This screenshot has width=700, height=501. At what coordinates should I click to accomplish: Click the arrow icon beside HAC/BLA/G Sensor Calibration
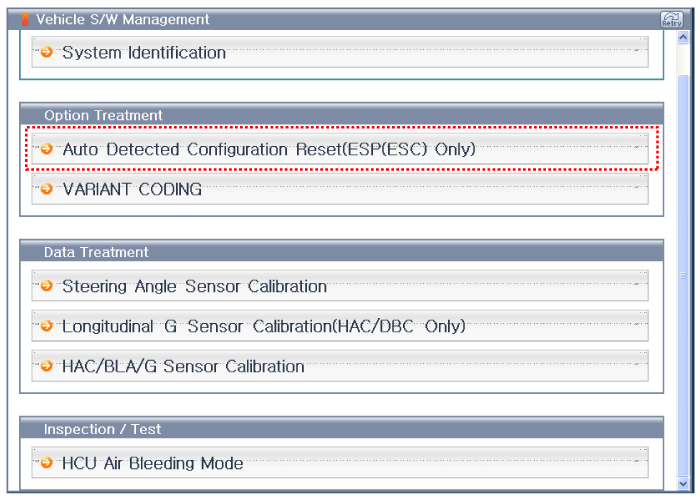click(x=46, y=366)
